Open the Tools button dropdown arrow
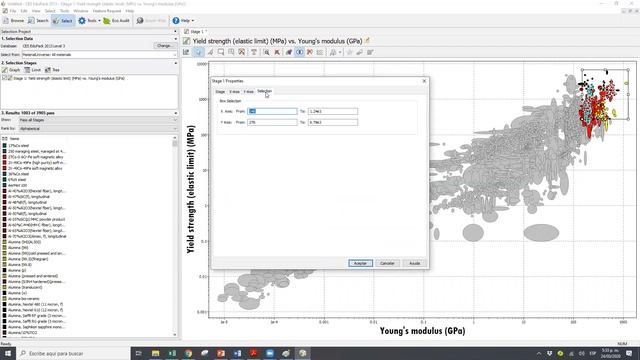640x360 pixels. (99, 20)
